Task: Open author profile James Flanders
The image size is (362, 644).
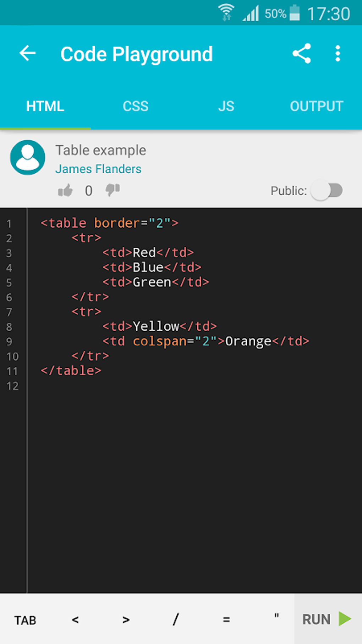Action: click(x=98, y=169)
